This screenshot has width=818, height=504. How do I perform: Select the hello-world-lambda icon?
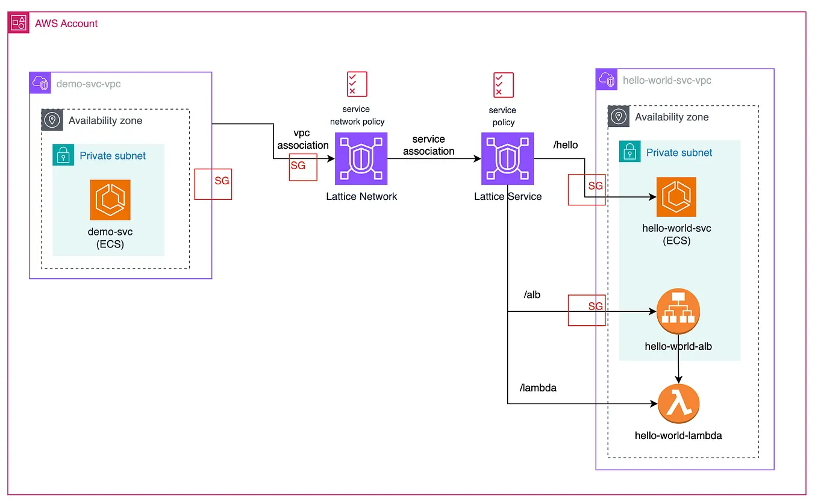678,403
